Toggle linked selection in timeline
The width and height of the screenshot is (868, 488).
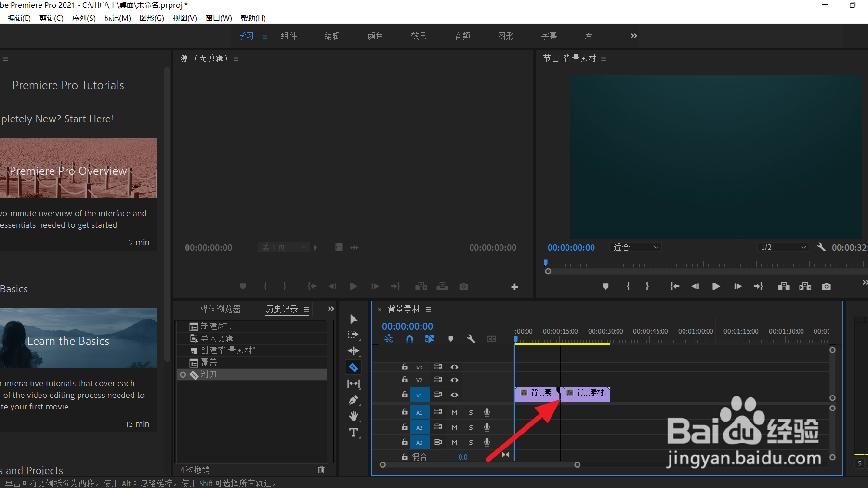click(430, 339)
